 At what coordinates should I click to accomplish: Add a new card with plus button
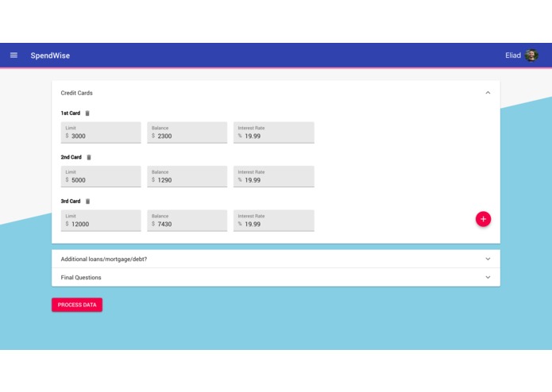pos(483,219)
